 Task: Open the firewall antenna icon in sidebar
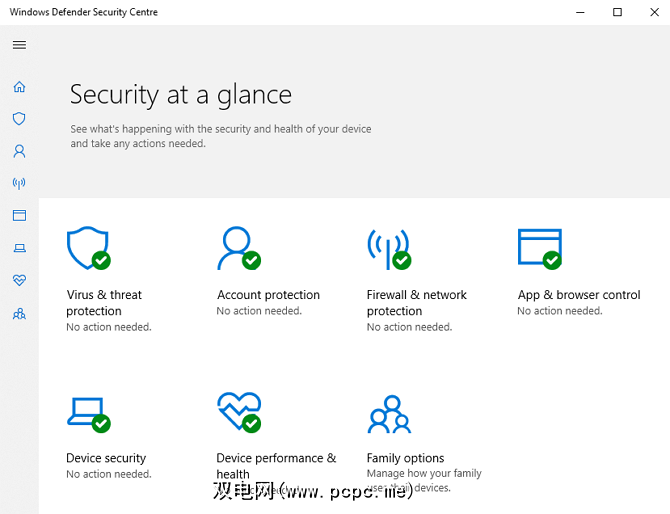(19, 183)
